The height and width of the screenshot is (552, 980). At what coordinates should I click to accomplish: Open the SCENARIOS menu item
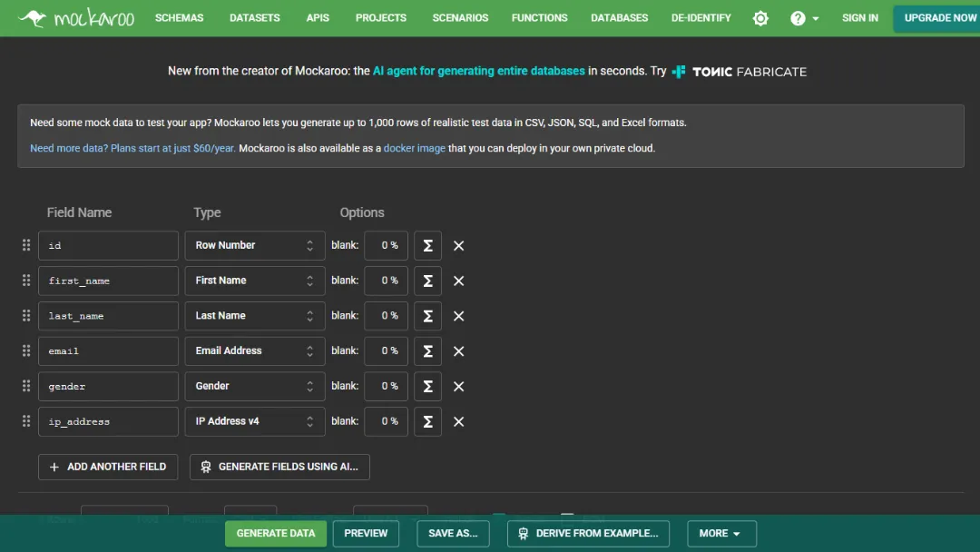point(460,18)
